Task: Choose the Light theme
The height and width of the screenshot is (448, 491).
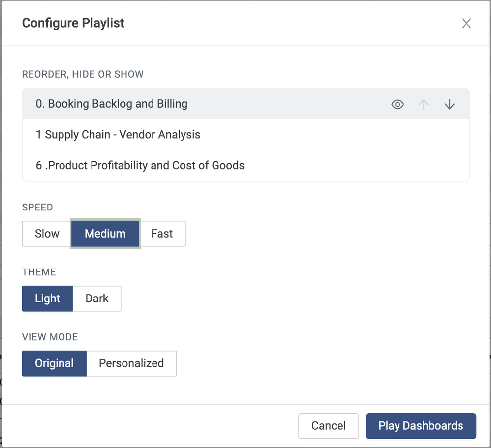Action: (48, 299)
